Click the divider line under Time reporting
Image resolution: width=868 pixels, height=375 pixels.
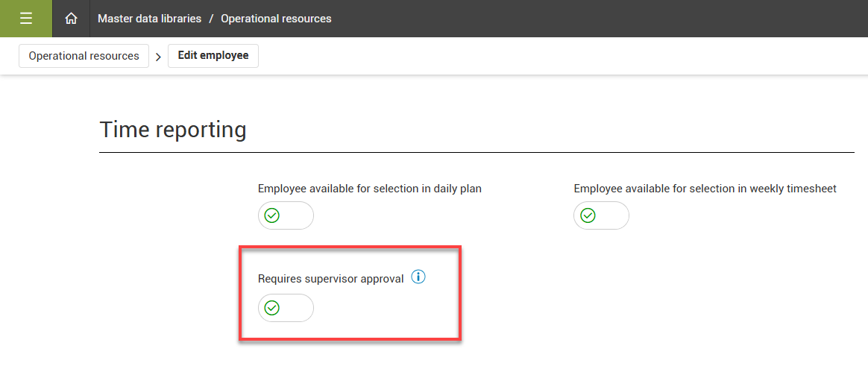tap(477, 153)
